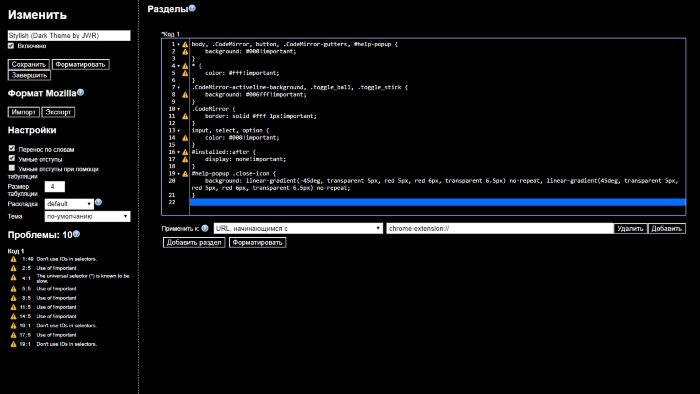Toggle Перенос по словам checkbox
The width and height of the screenshot is (700, 394).
[x=12, y=148]
